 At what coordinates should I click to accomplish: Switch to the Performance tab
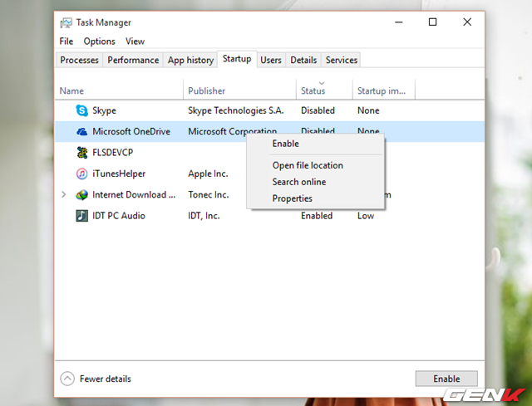[133, 60]
